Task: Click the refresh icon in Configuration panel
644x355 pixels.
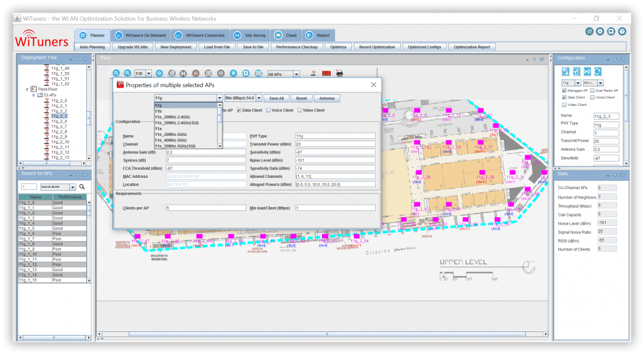Action: (598, 71)
